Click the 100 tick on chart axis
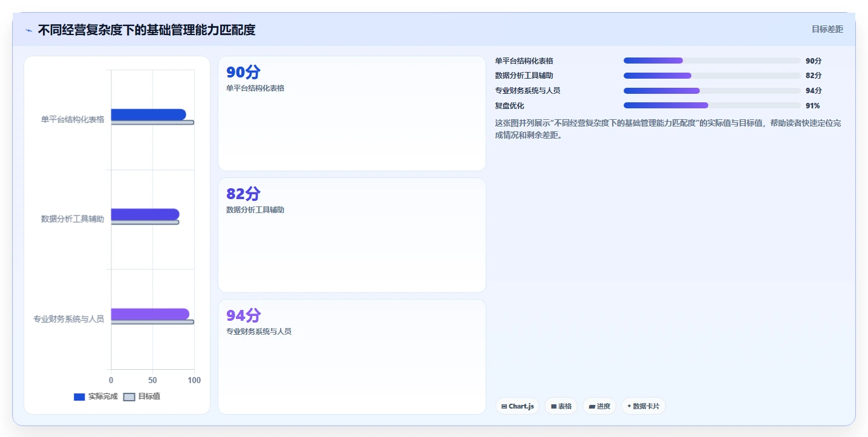868x437 pixels. tap(194, 380)
